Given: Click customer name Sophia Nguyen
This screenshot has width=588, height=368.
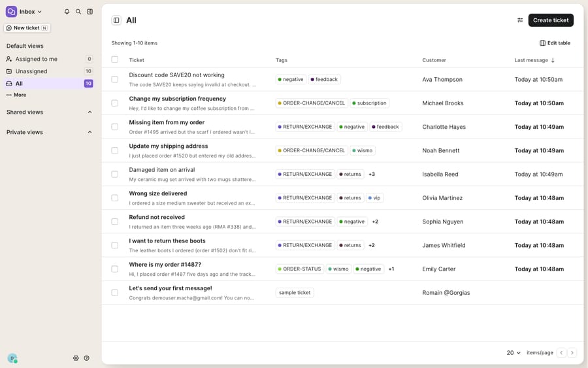Looking at the screenshot, I should 443,222.
